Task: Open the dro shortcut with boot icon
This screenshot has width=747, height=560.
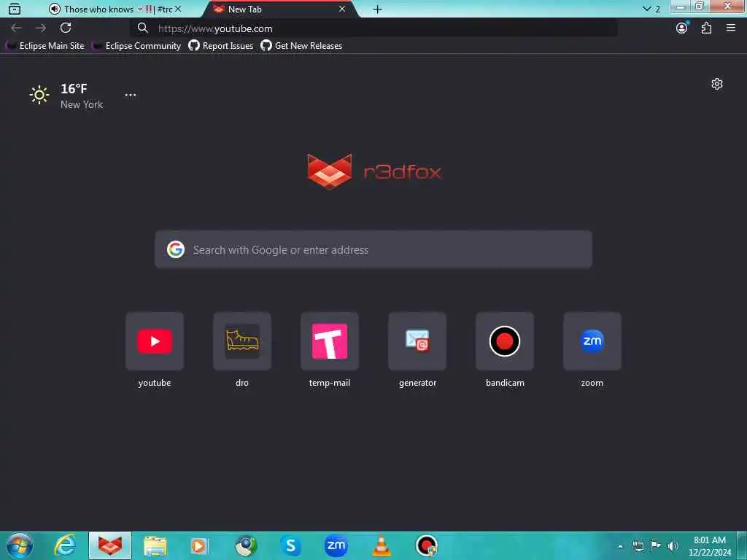Action: [x=242, y=341]
